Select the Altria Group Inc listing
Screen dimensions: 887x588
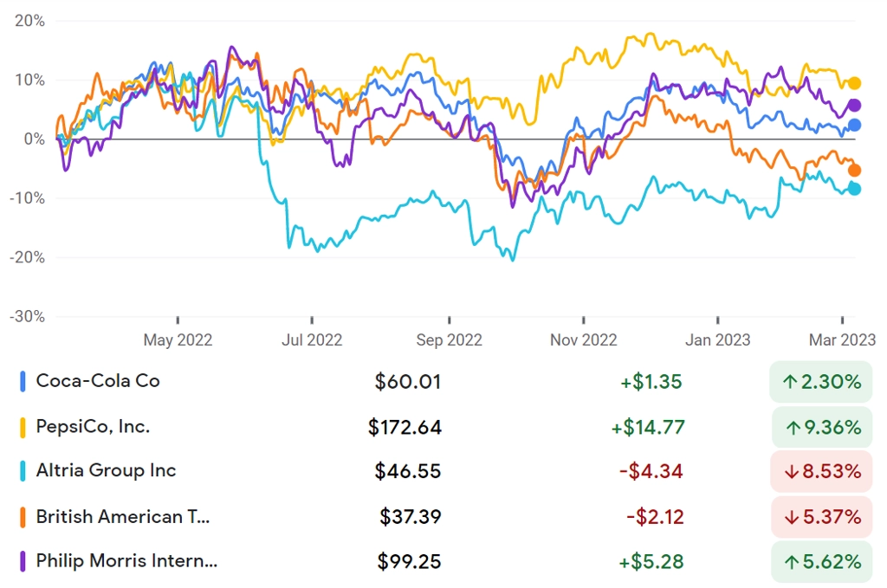(x=444, y=471)
